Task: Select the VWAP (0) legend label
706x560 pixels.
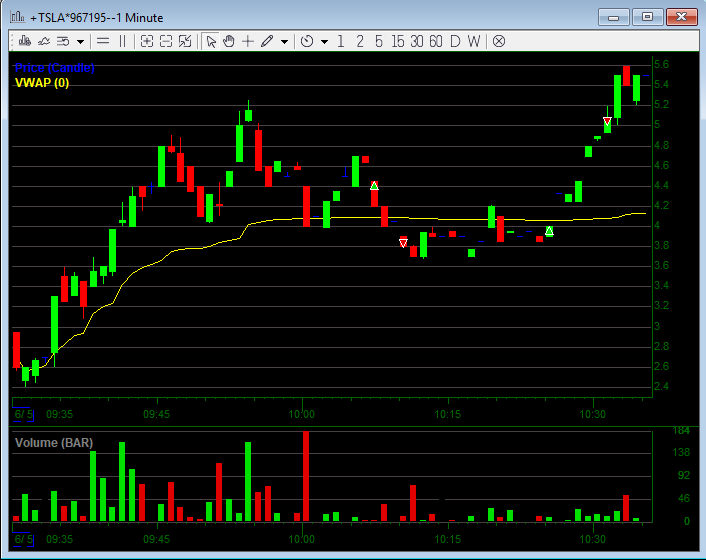Action: (x=42, y=83)
